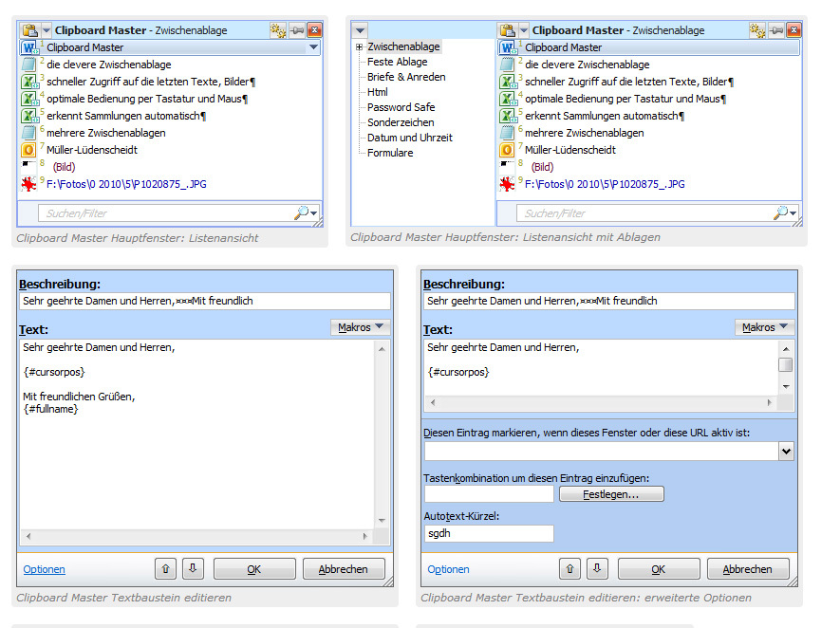Click notepad icon beside 'mehrere Zwischenablagen' in left list

28,133
